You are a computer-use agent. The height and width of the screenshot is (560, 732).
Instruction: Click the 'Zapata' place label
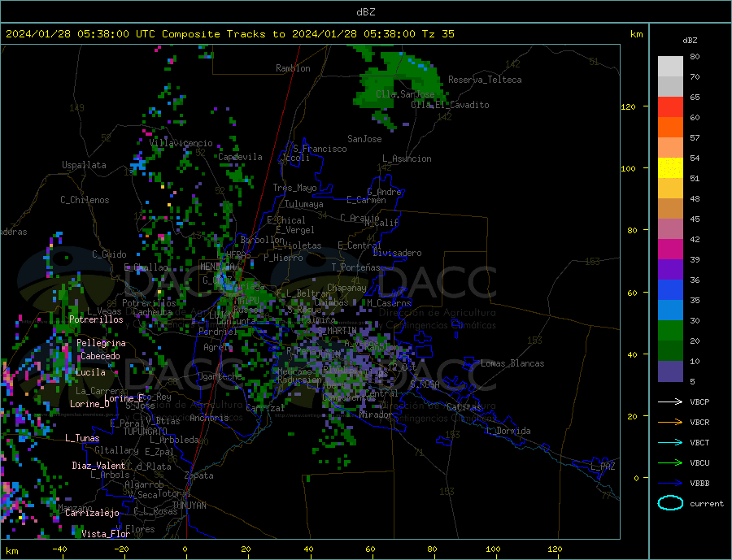(x=199, y=476)
